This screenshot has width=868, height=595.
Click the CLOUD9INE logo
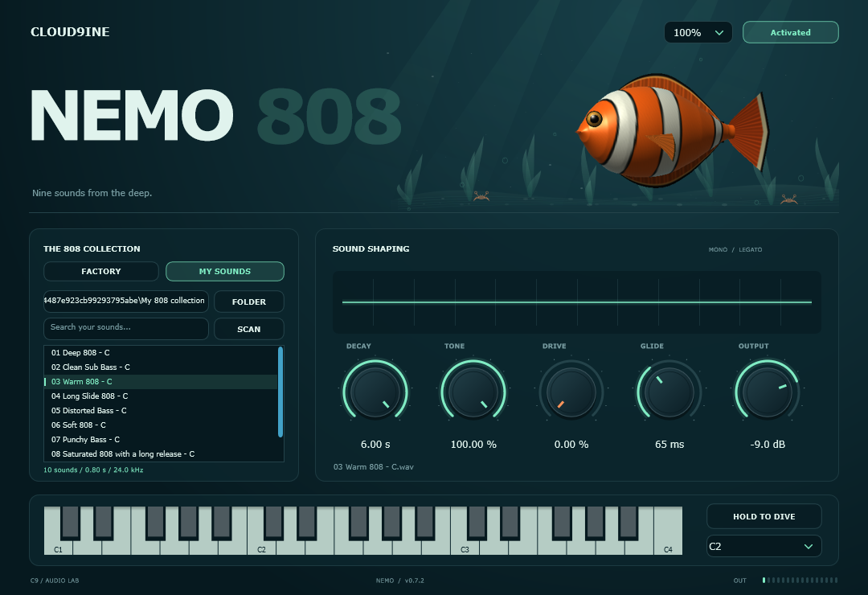70,32
